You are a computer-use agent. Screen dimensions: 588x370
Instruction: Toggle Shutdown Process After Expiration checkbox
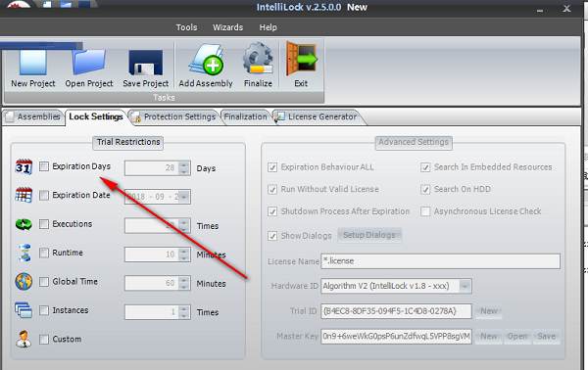point(272,211)
